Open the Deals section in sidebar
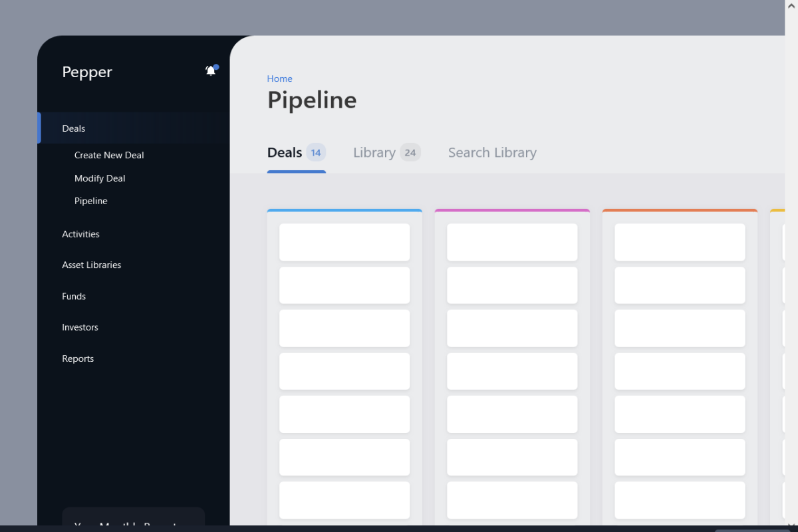Image resolution: width=798 pixels, height=532 pixels. pyautogui.click(x=134, y=128)
